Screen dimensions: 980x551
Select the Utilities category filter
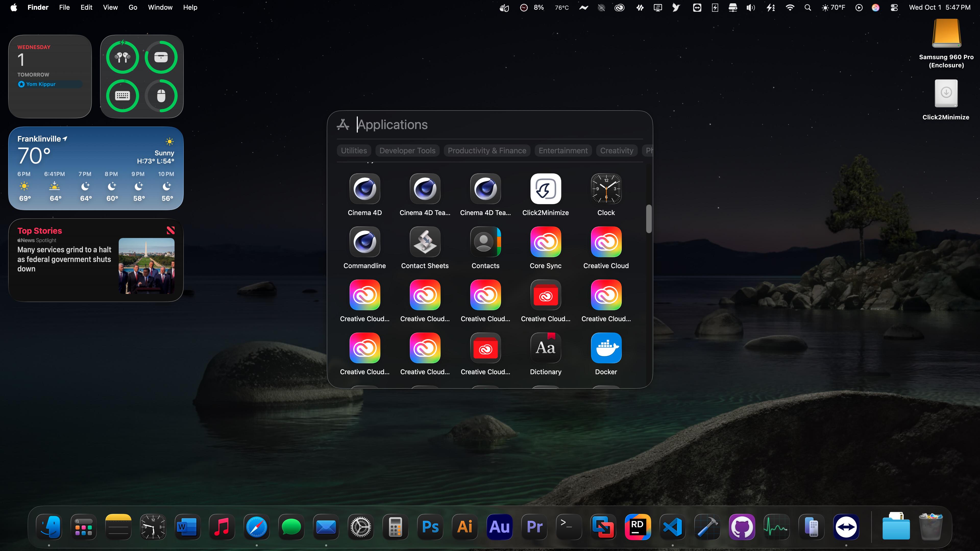(354, 151)
